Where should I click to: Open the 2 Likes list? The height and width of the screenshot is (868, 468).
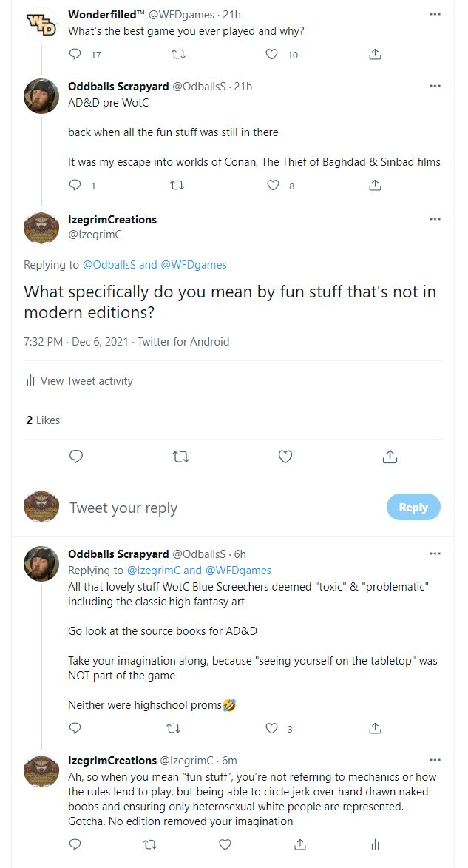(43, 420)
